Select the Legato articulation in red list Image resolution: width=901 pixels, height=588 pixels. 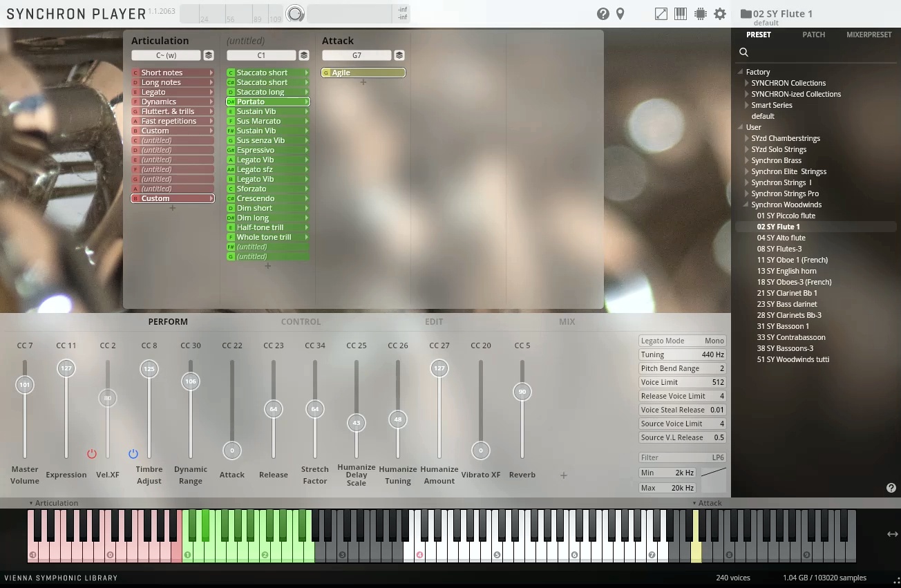pyautogui.click(x=173, y=92)
